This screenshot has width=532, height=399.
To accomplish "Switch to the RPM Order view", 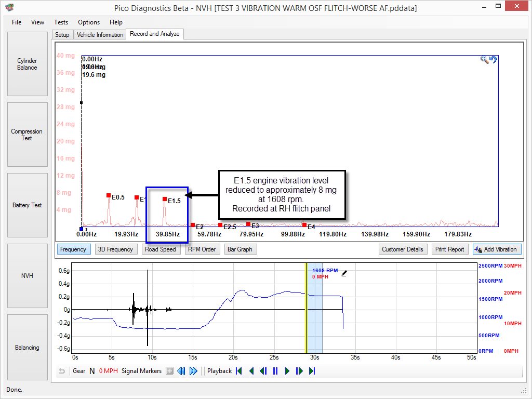I will 202,249.
